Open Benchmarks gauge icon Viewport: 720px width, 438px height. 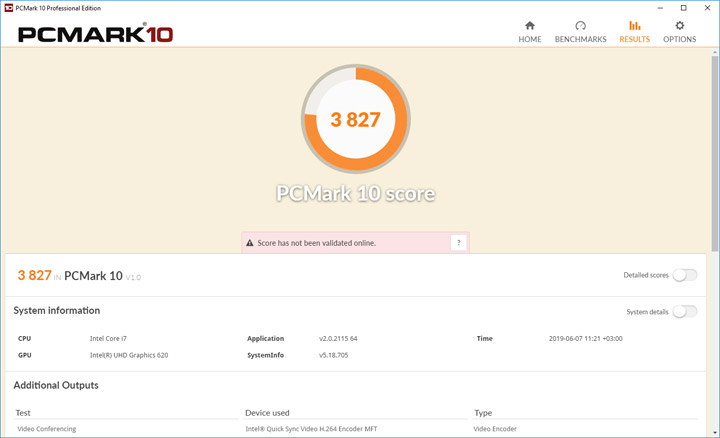[580, 25]
